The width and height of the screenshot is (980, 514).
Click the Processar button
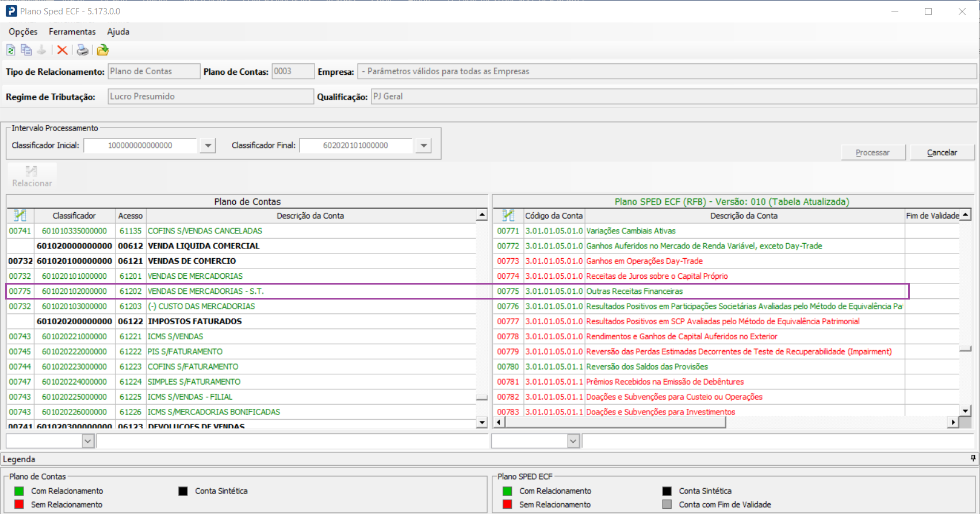(872, 152)
